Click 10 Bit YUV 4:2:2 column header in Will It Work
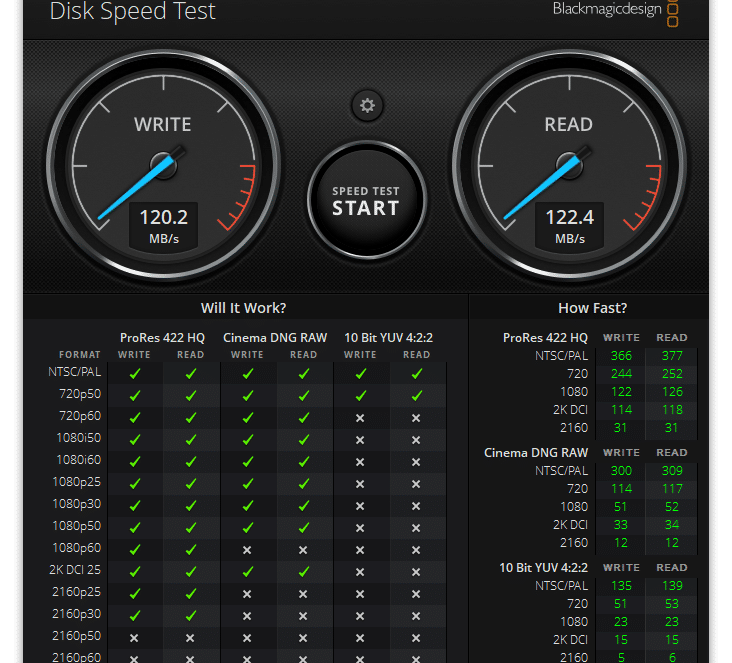The width and height of the screenshot is (732, 663). (x=388, y=338)
